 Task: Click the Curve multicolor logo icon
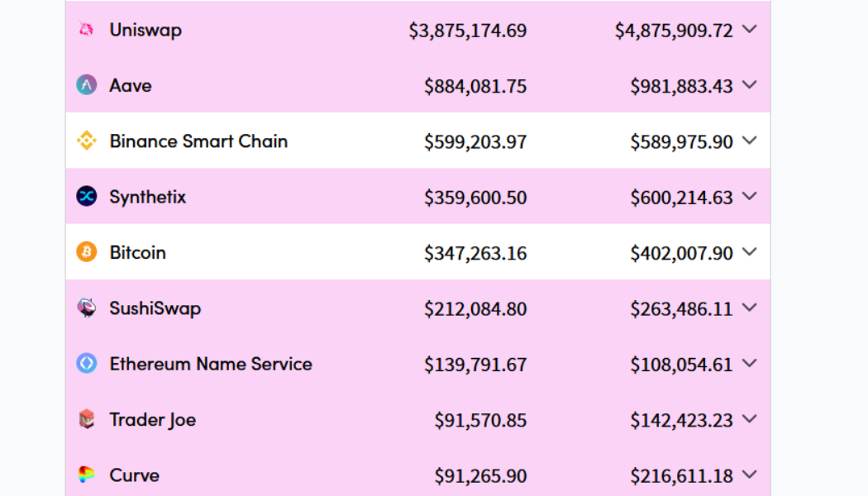[x=85, y=475]
